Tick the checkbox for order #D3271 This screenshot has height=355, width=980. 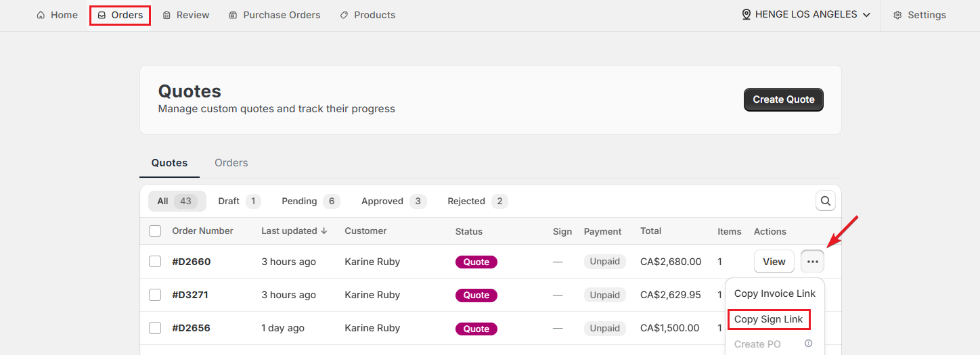tap(155, 295)
